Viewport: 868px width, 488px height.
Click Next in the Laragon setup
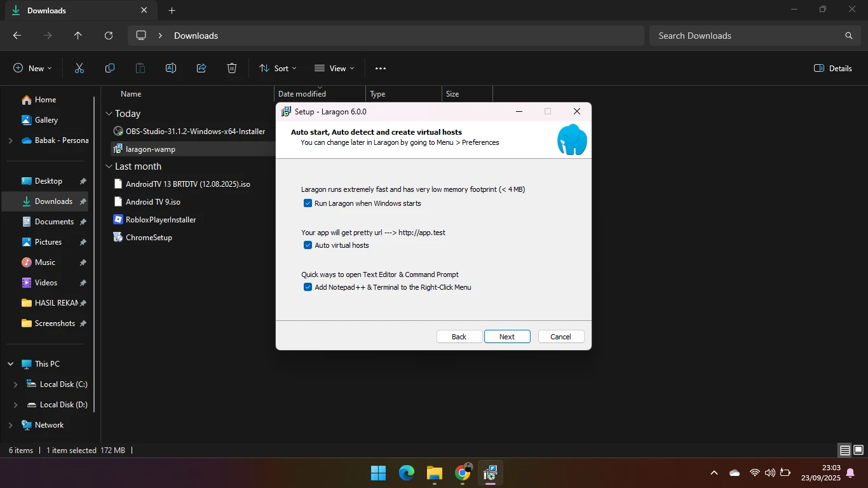pos(507,337)
